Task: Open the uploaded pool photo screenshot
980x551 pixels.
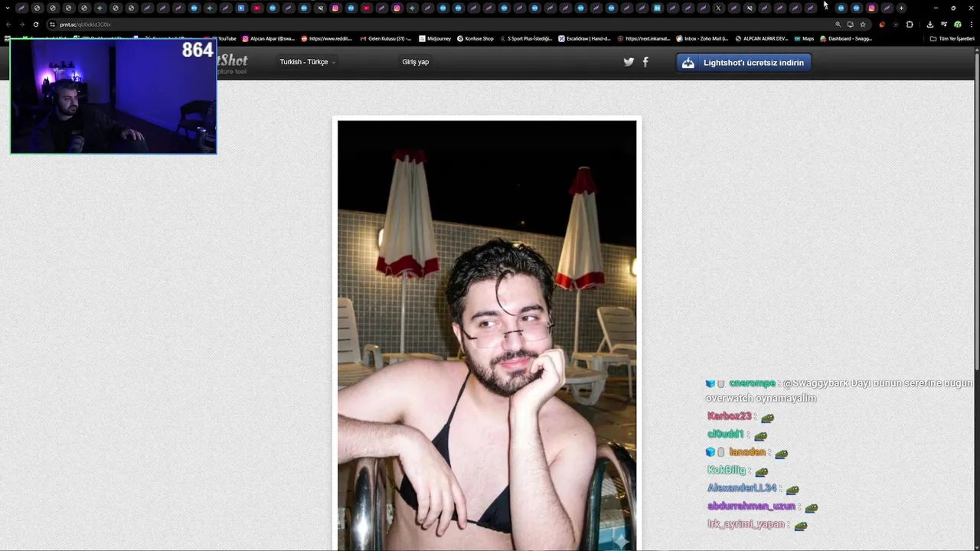Action: [487, 335]
